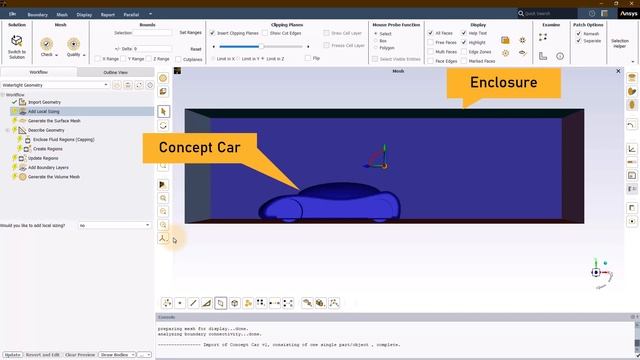Enable the Face Edges checkbox

[x=431, y=61]
